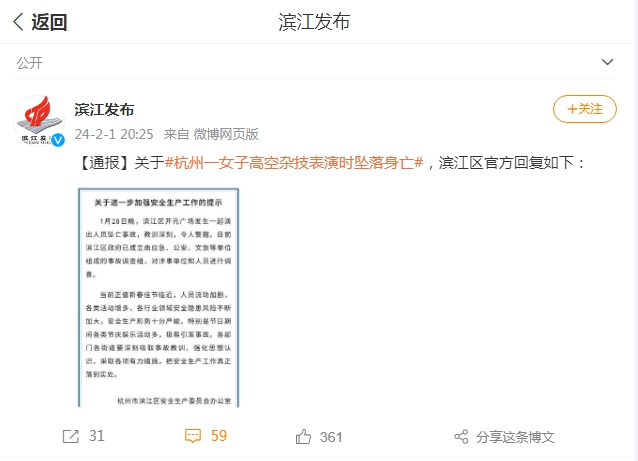Click the repost icon beside 31
This screenshot has height=461, width=638.
pos(71,437)
